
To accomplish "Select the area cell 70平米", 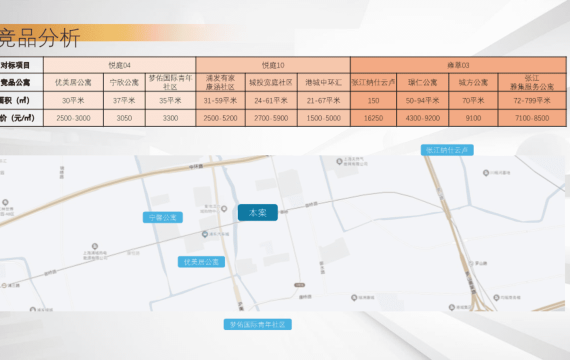I will click(x=473, y=100).
